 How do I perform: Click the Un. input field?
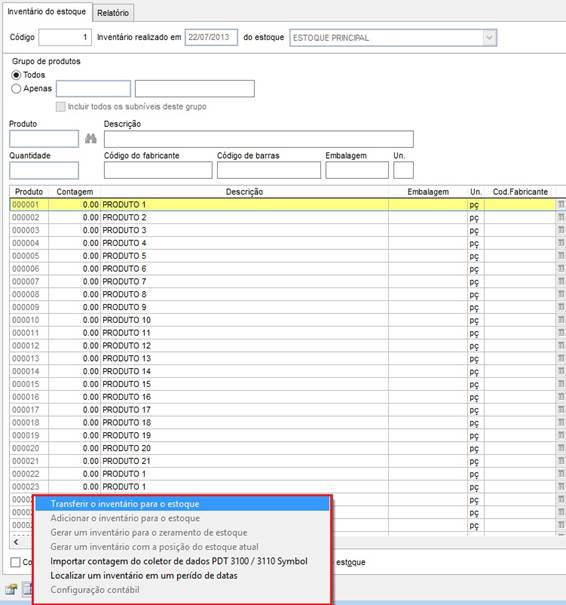tap(404, 171)
